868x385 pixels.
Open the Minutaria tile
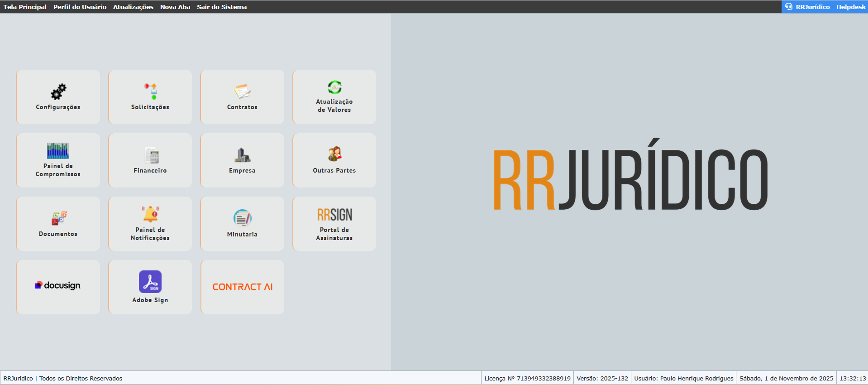pos(242,224)
